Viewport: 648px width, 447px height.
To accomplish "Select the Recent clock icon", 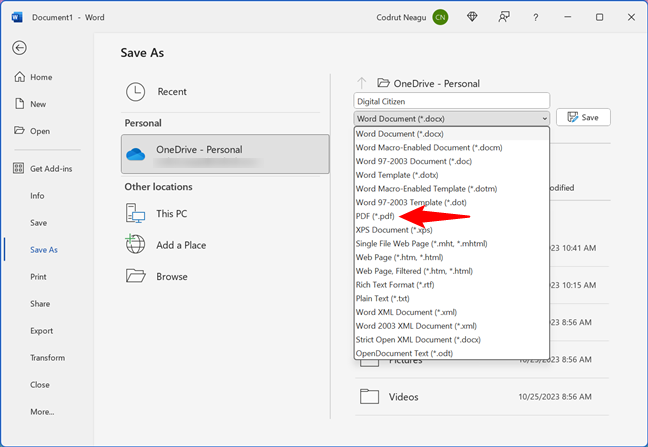I will [x=136, y=92].
